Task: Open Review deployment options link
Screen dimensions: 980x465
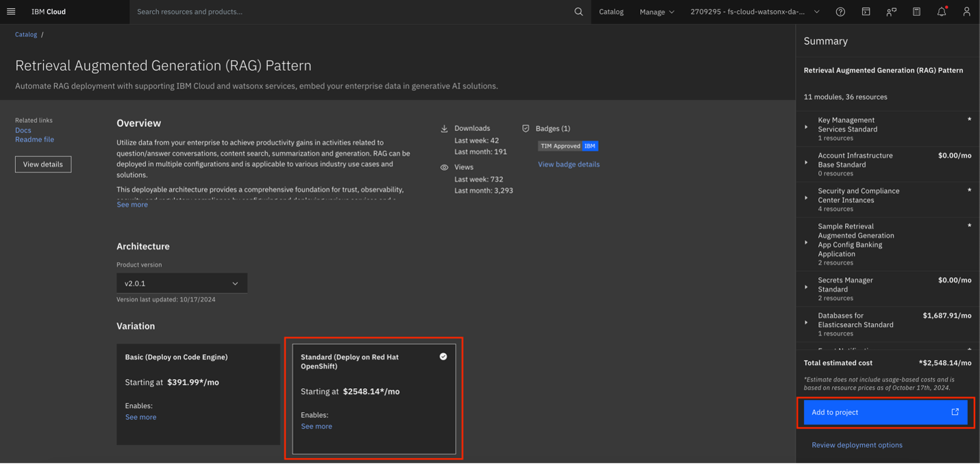Action: tap(857, 445)
